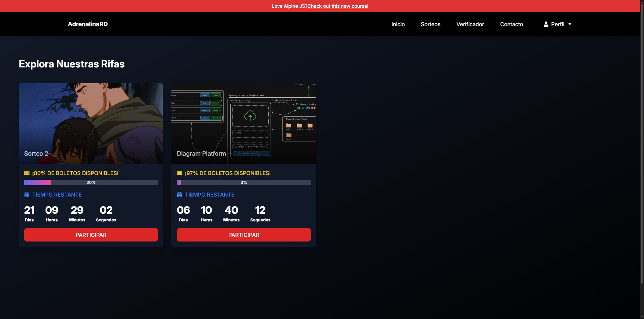Click '¡97% DE BOLETOS DISPONIBLES!' text
Screen dimensions: 644x319
point(228,173)
